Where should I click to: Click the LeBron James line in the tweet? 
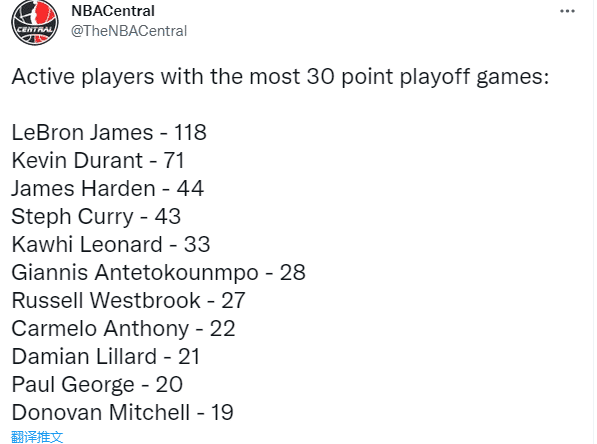[109, 133]
